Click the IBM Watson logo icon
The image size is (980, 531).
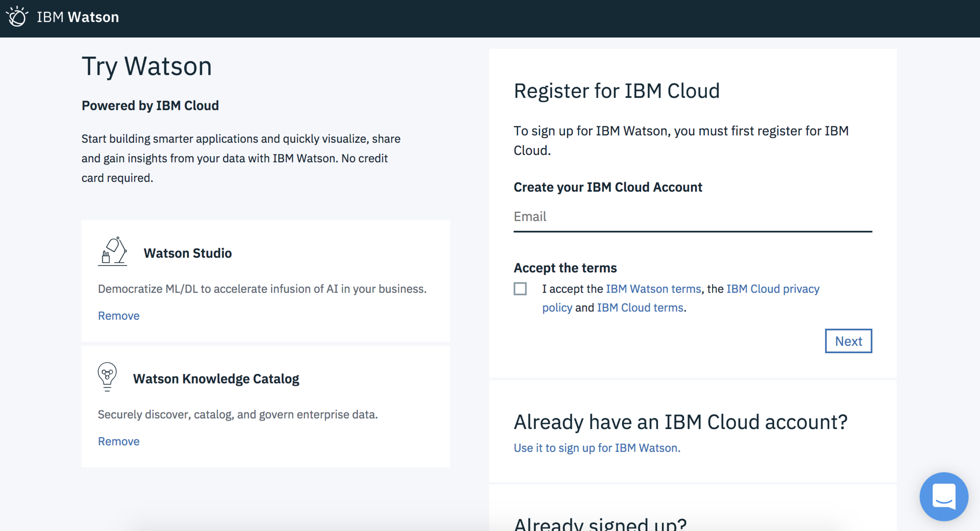17,17
